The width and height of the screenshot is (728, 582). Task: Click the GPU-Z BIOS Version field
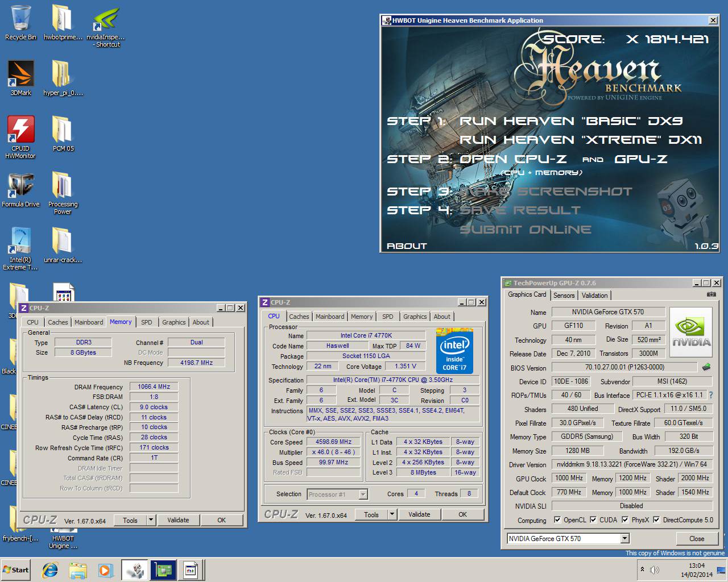coord(624,367)
